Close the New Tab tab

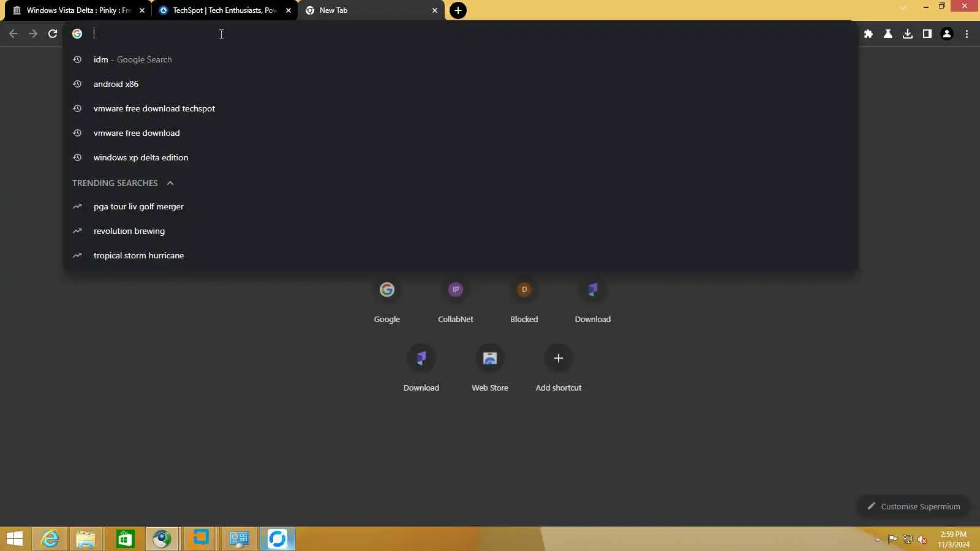(x=435, y=10)
